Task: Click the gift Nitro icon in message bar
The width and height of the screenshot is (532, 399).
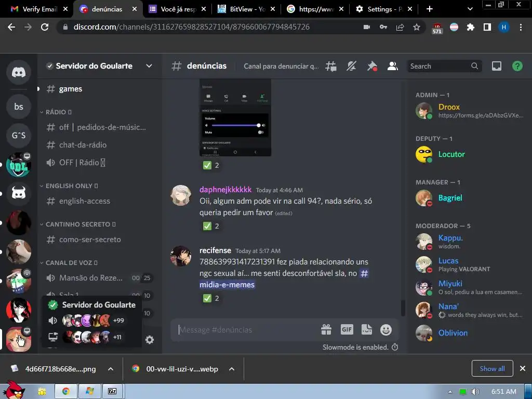Action: [326, 329]
